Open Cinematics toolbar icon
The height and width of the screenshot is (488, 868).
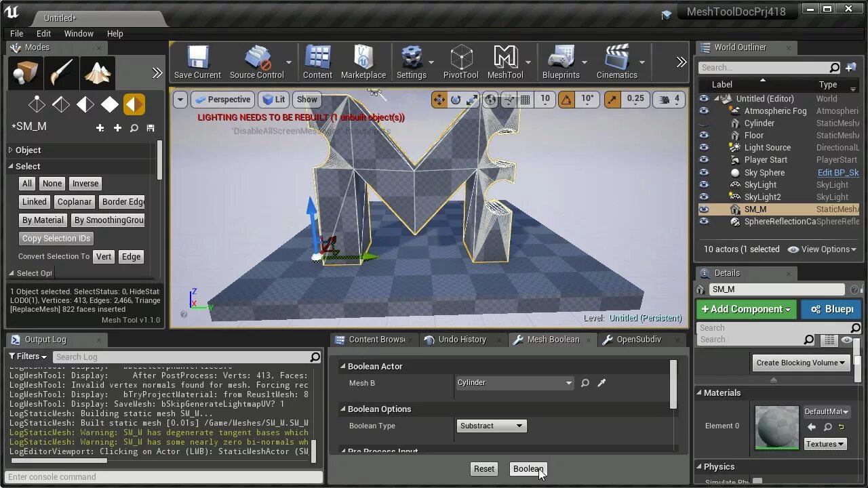pos(617,62)
